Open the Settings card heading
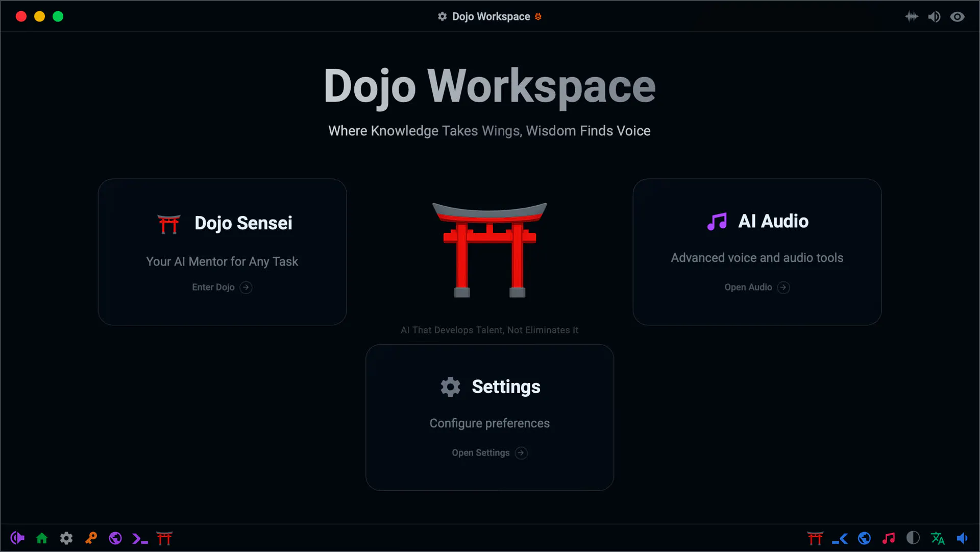980x552 pixels. [506, 387]
